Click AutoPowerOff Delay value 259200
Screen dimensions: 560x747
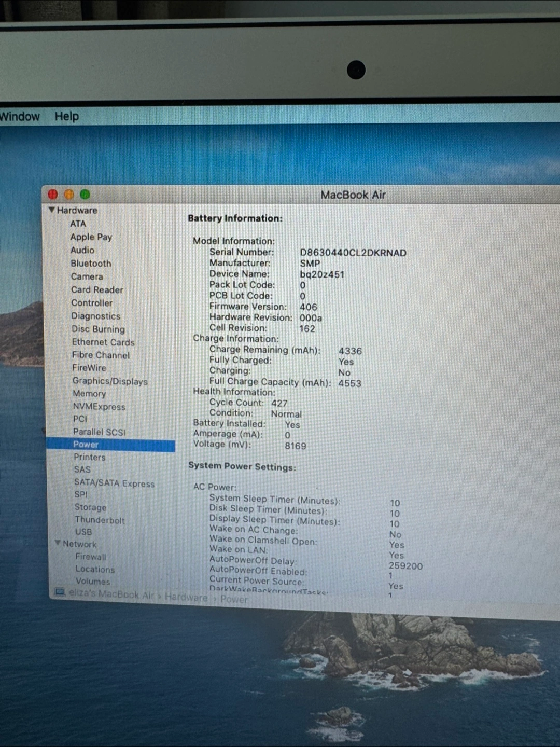click(x=405, y=566)
